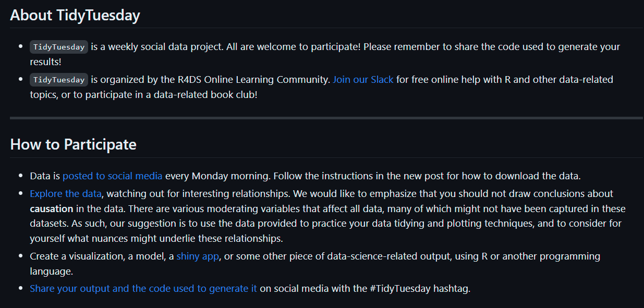The height and width of the screenshot is (308, 644).
Task: Click the bold word "causation"
Action: point(52,208)
